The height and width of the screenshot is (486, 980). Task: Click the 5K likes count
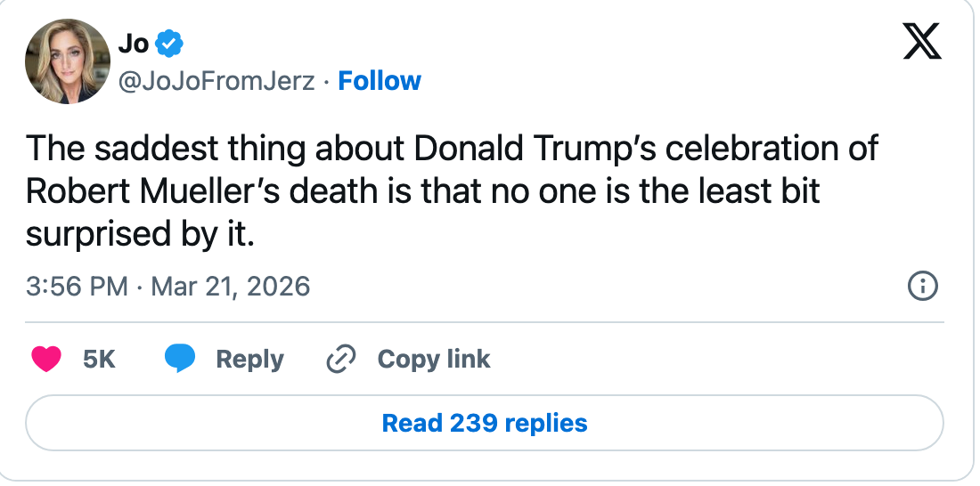pyautogui.click(x=99, y=359)
